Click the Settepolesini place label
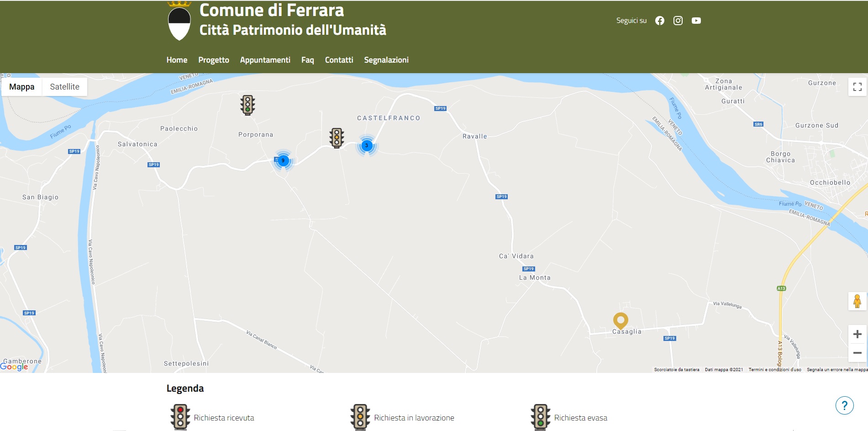 tap(186, 363)
